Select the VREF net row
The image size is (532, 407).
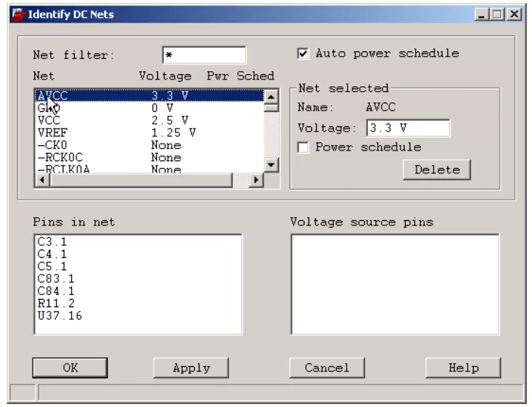click(150, 132)
